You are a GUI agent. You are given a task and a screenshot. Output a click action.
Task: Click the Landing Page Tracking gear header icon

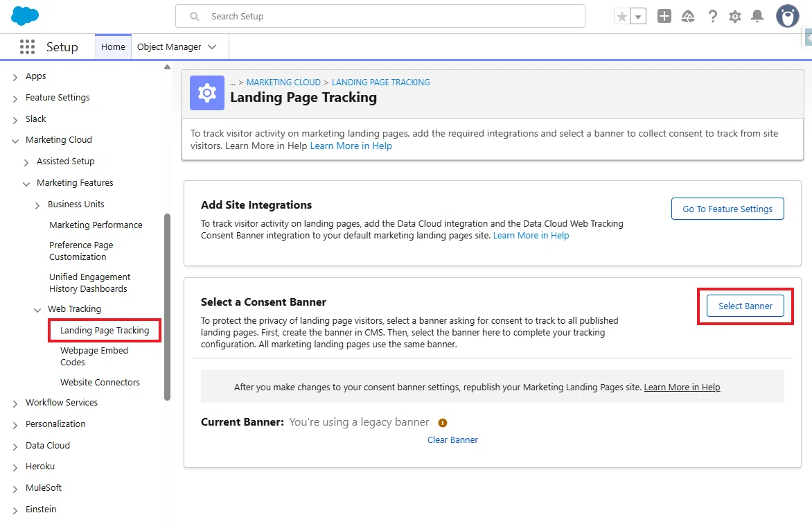click(206, 93)
